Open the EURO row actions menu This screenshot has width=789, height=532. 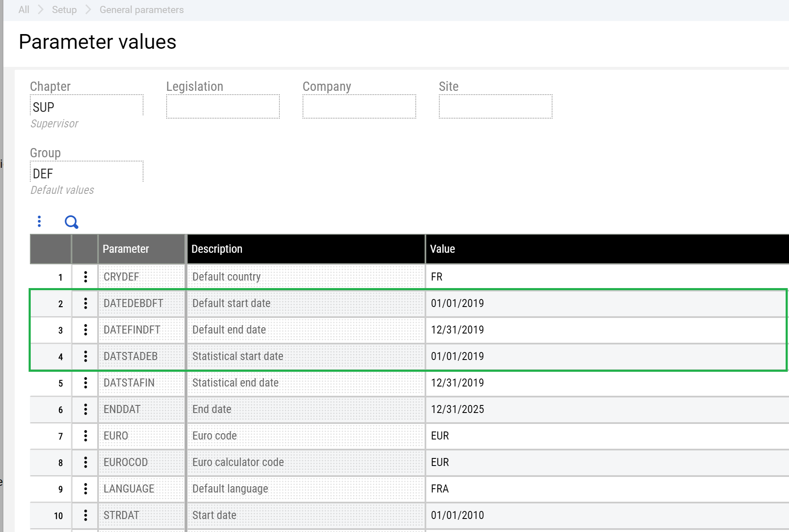85,436
